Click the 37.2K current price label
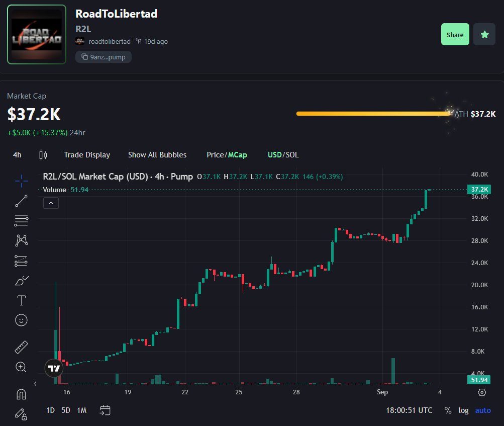The height and width of the screenshot is (426, 504). click(479, 189)
